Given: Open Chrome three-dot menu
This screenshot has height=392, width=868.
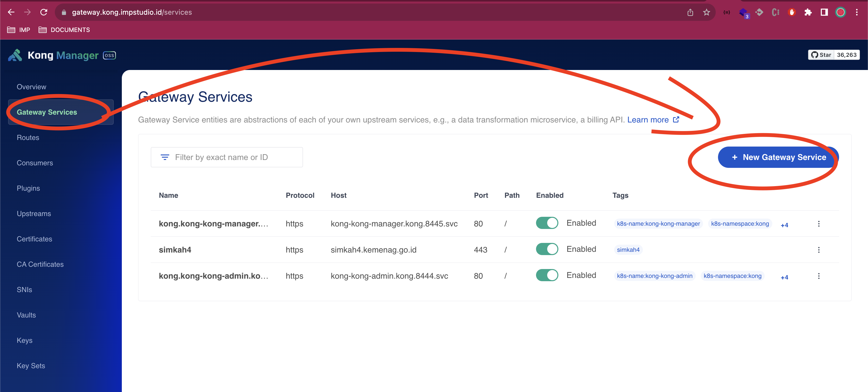Looking at the screenshot, I should click(857, 12).
